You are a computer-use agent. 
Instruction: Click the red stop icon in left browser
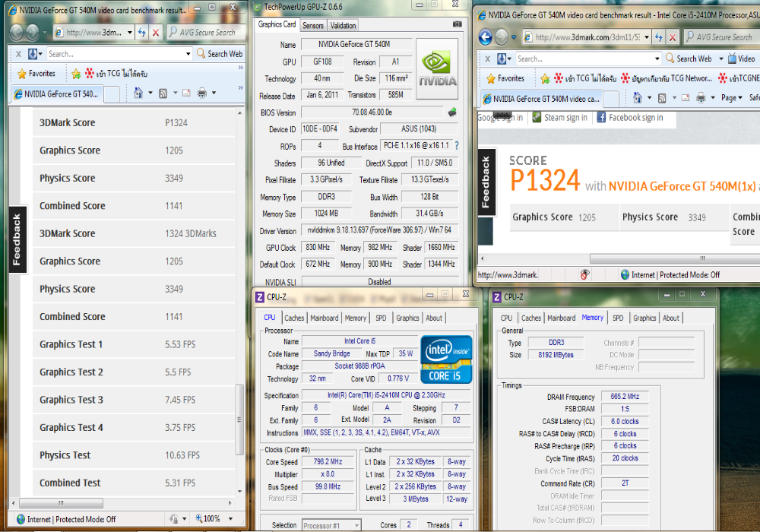click(x=156, y=33)
